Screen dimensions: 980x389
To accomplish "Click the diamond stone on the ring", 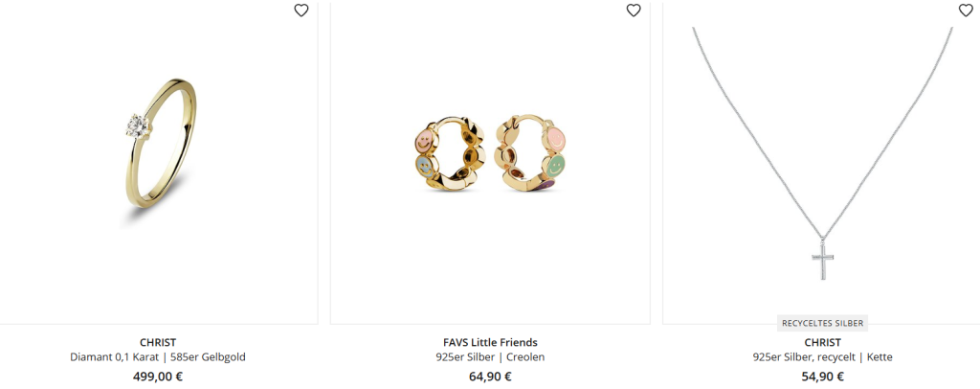I will [x=137, y=126].
